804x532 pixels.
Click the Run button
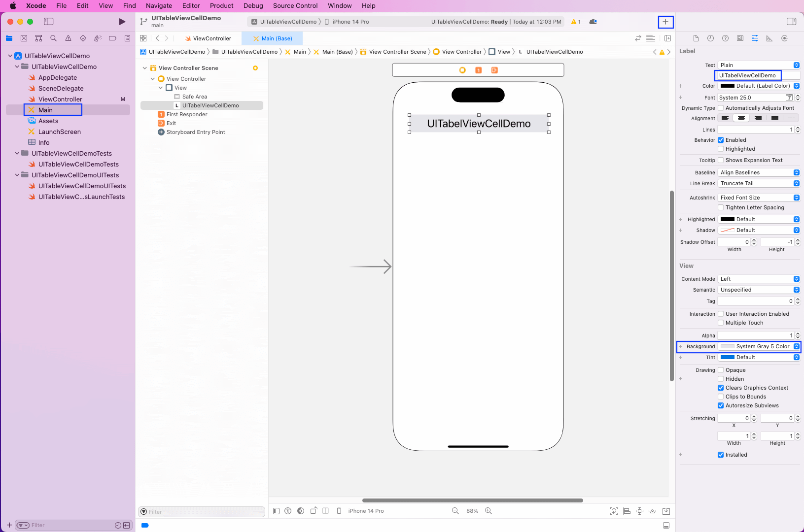tap(121, 22)
